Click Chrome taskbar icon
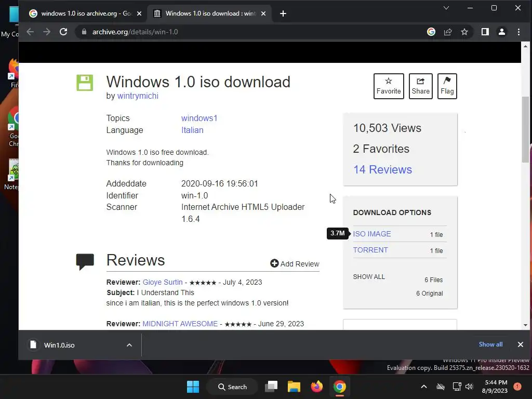532x399 pixels. point(340,387)
